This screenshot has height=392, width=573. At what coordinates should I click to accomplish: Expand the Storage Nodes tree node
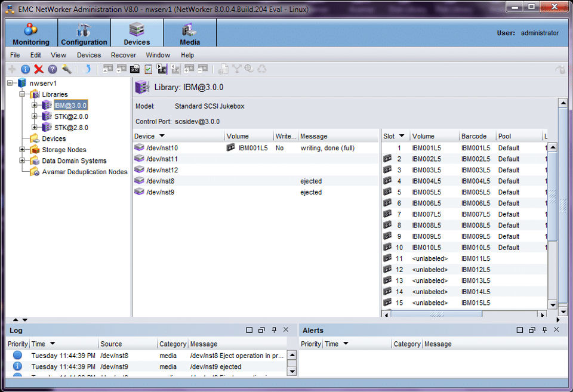tap(22, 149)
